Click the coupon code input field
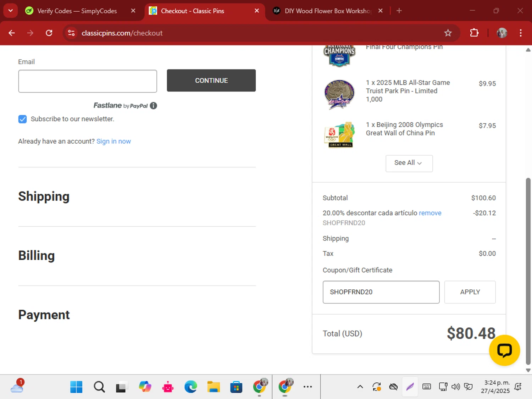 381,292
